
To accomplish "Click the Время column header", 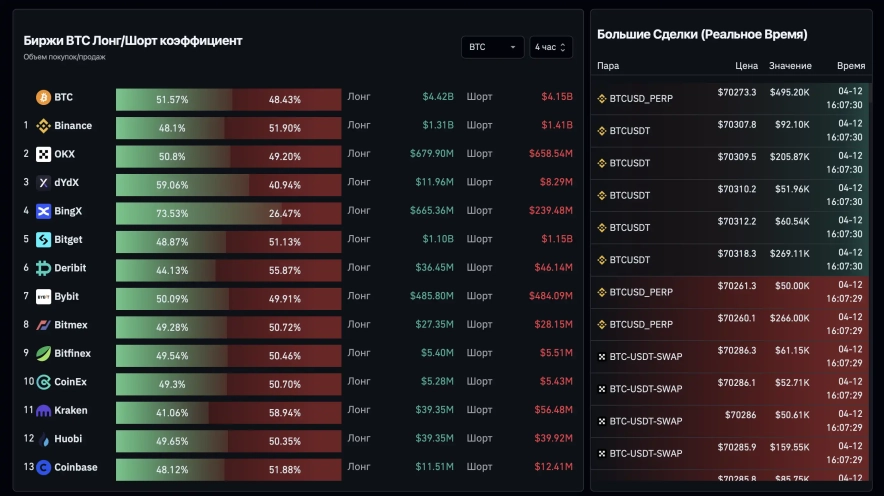I will (x=851, y=66).
